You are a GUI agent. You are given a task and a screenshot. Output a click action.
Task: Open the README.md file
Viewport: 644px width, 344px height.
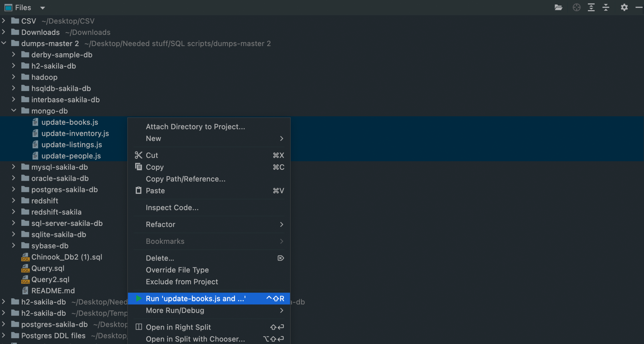[x=53, y=290]
